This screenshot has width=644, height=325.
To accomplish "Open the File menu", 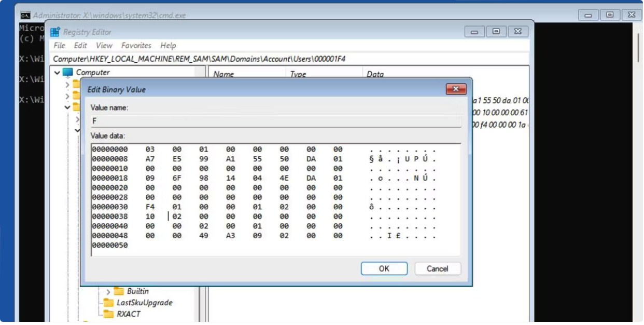I will point(59,45).
